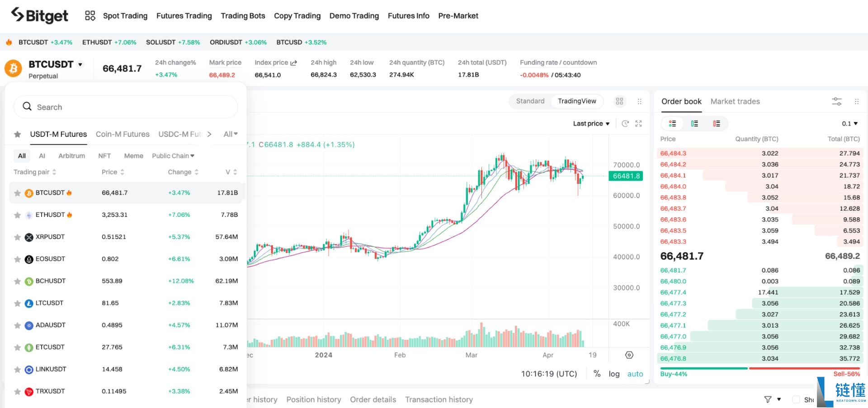Open the Last price dropdown

click(x=591, y=123)
